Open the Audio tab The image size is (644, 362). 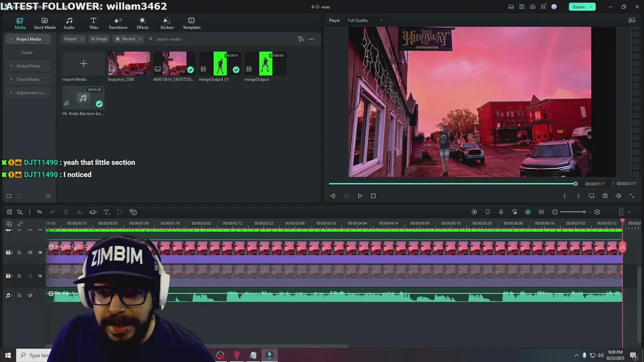(x=69, y=24)
